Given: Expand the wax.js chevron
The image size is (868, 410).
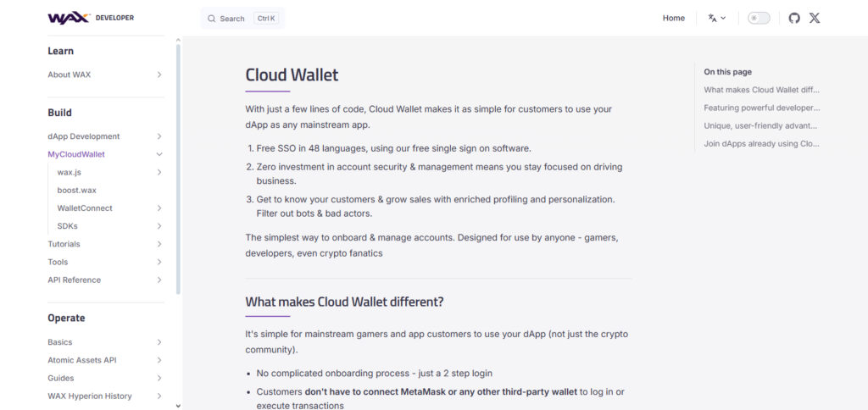Looking at the screenshot, I should 159,173.
